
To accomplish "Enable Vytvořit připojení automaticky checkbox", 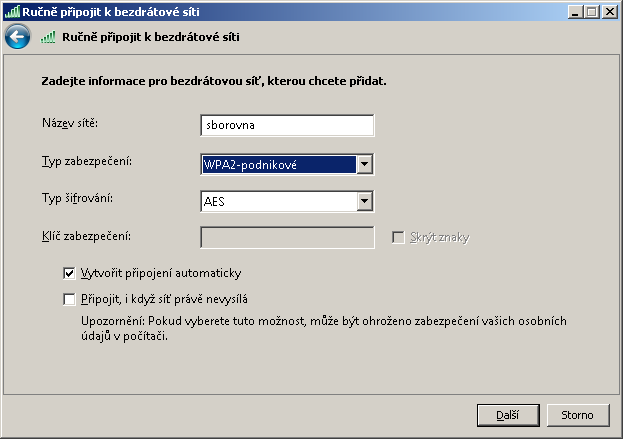I will pyautogui.click(x=69, y=272).
